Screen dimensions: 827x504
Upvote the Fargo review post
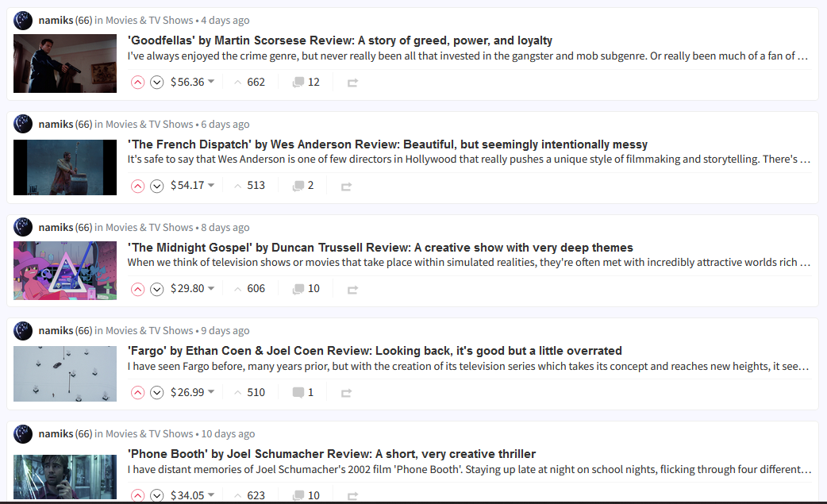[137, 392]
